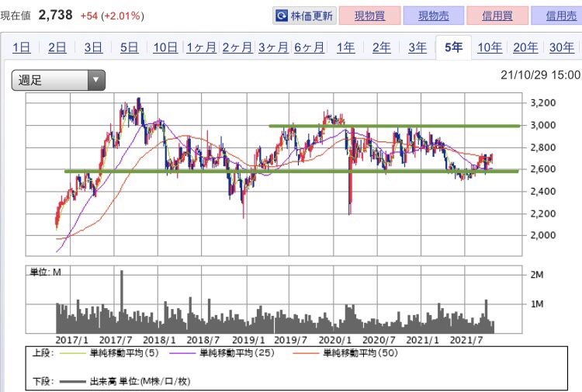Open the 週足 candle interval dropdown
This screenshot has width=582, height=392.
click(x=58, y=80)
